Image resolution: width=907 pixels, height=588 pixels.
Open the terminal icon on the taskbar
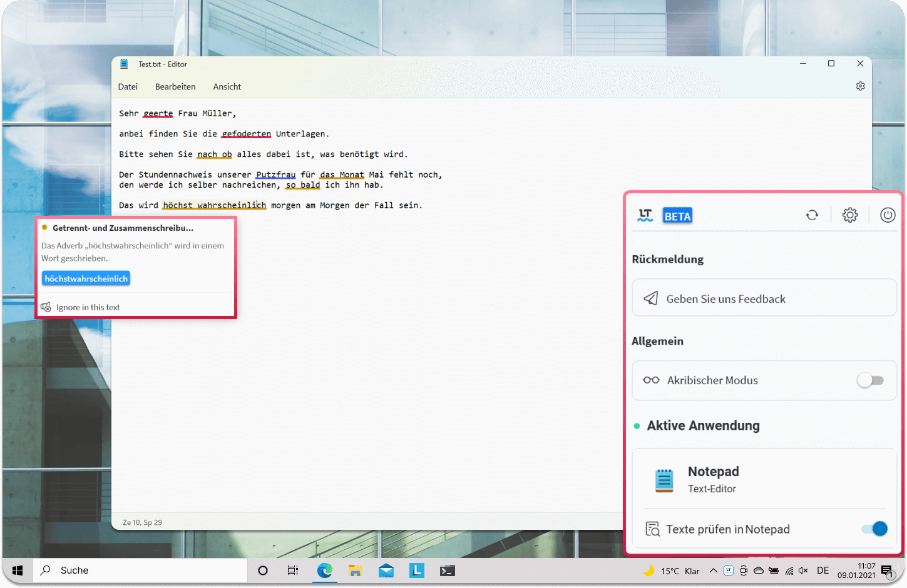click(447, 570)
